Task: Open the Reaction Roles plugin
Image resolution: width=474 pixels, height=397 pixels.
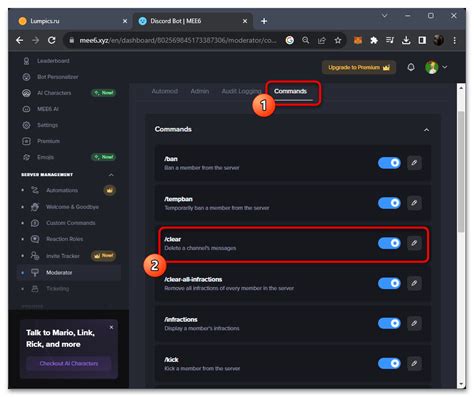Action: click(x=65, y=239)
